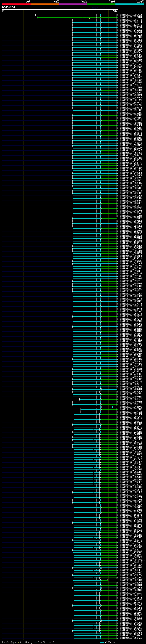Open hit UniRef100_B6UHJ4
The image size is (146, 644).
point(131,22)
